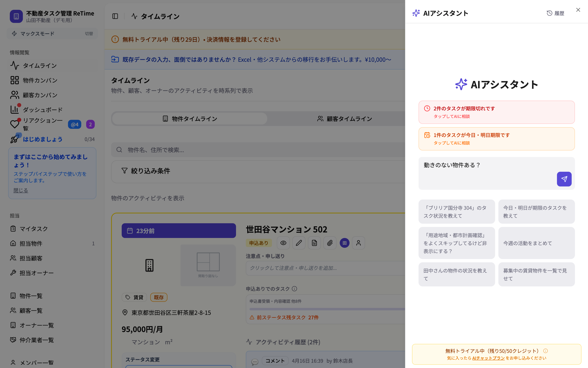Close onboarding card via 閉じる
Viewport: 588px width, 368px height.
(x=21, y=190)
